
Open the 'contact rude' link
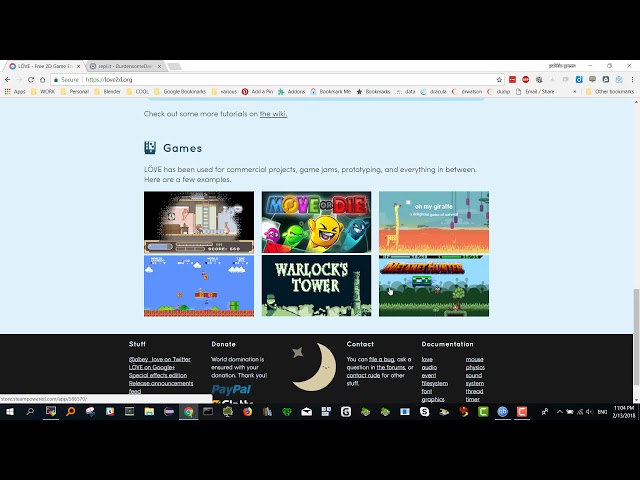[363, 375]
